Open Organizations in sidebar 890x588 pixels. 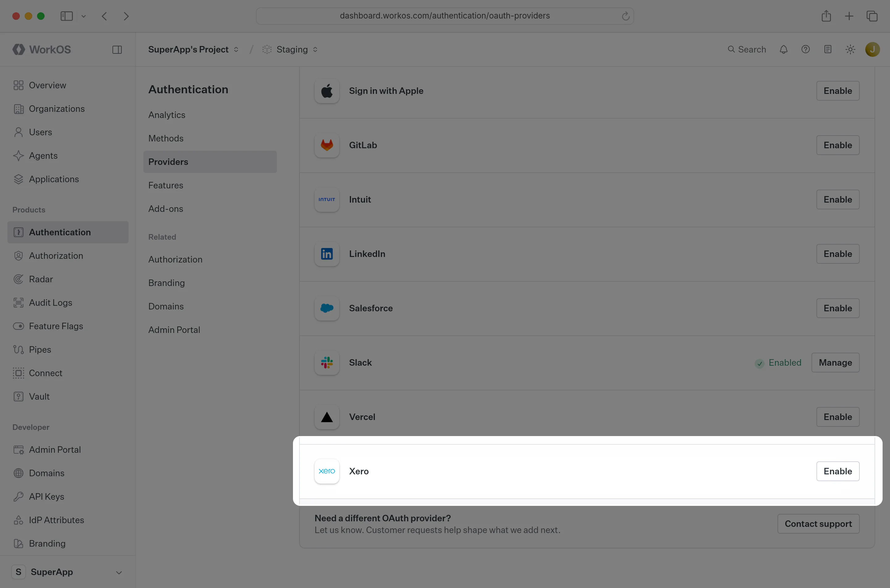[x=68, y=109]
